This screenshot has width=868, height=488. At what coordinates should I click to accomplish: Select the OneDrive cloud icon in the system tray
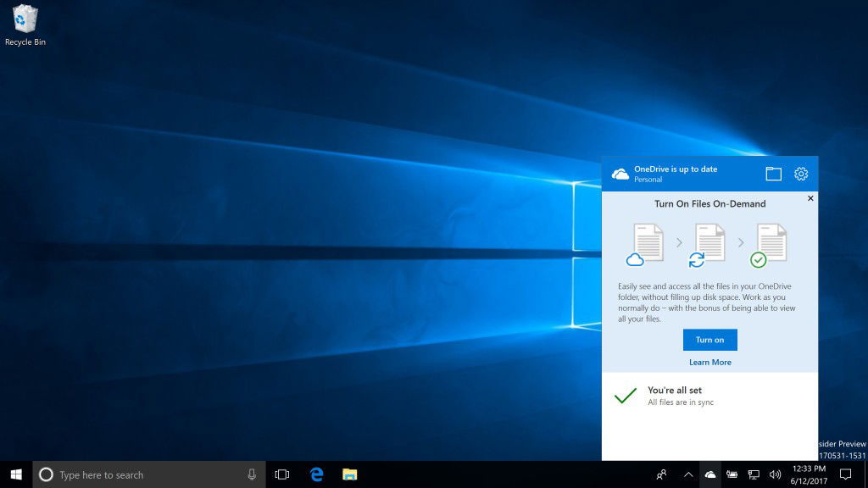710,474
